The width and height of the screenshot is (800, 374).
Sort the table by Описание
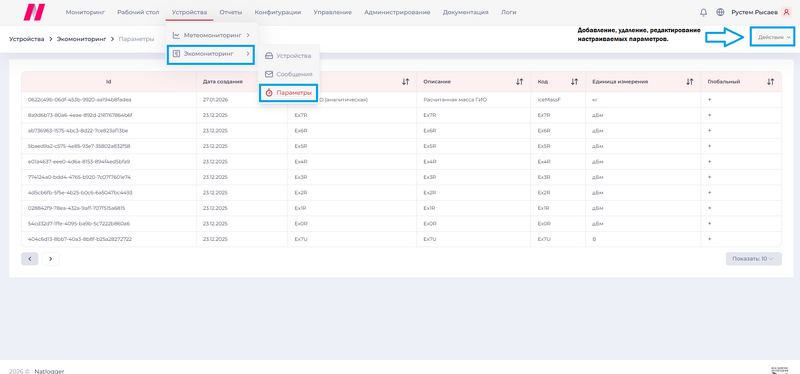(519, 82)
